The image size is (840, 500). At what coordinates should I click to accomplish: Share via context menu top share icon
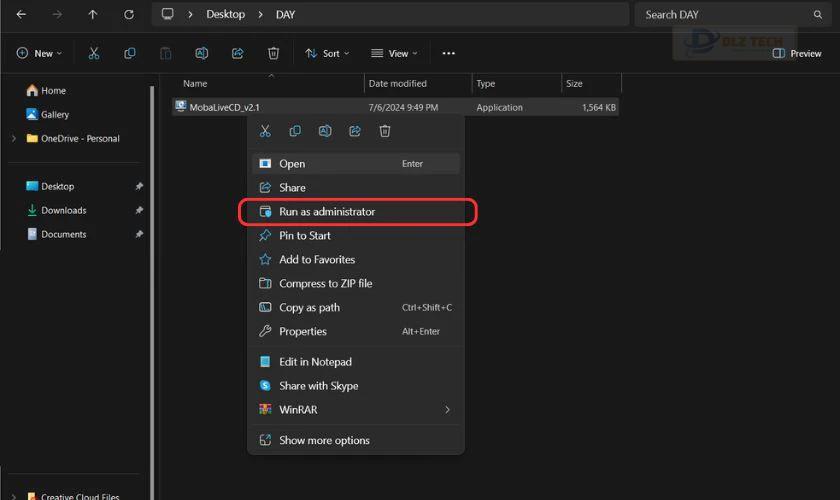pos(355,131)
